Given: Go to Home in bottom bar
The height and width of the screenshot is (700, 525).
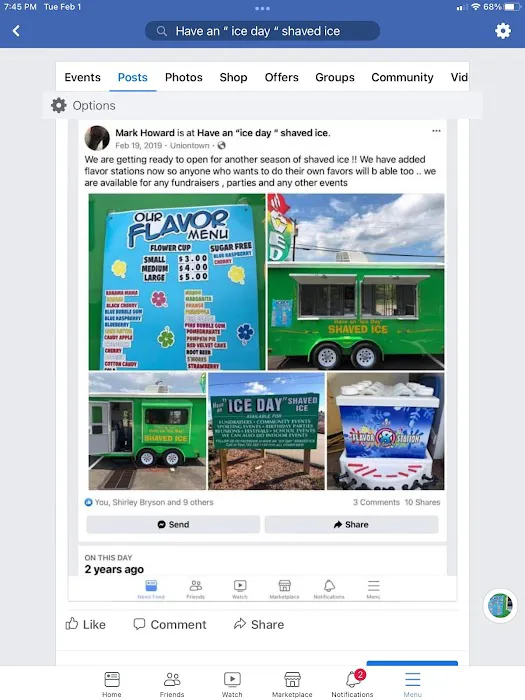Looking at the screenshot, I should click(112, 684).
